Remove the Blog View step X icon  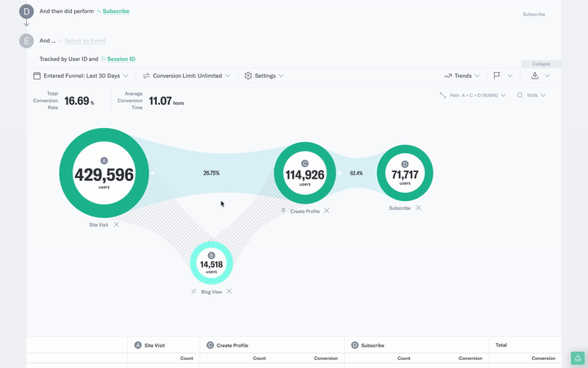(x=229, y=291)
